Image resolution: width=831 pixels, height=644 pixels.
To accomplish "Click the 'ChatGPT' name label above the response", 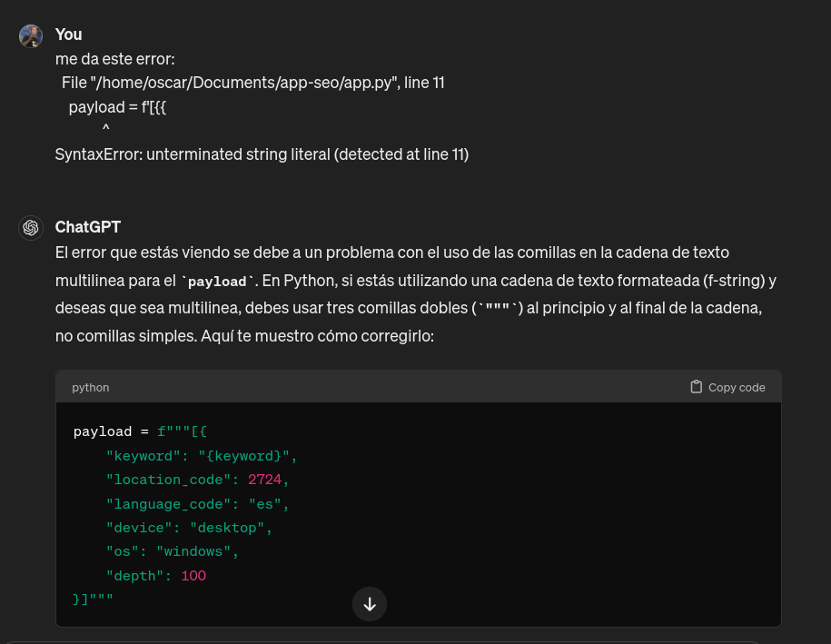I will pyautogui.click(x=87, y=226).
